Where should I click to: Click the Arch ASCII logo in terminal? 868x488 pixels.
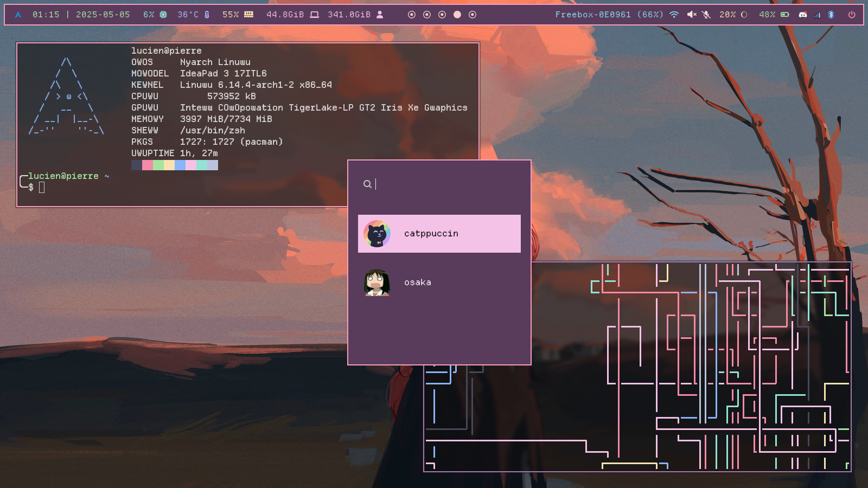(66, 96)
